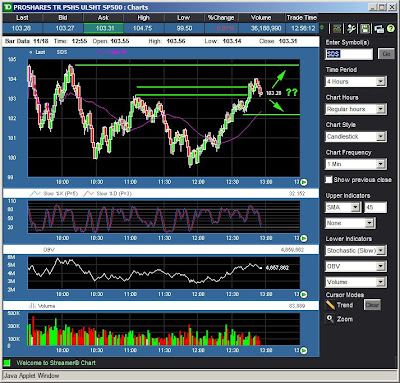
Task: Open the wrench preferences icon
Action: pos(351,29)
